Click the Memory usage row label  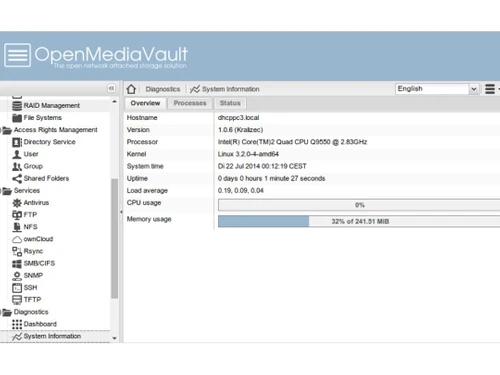pos(149,219)
